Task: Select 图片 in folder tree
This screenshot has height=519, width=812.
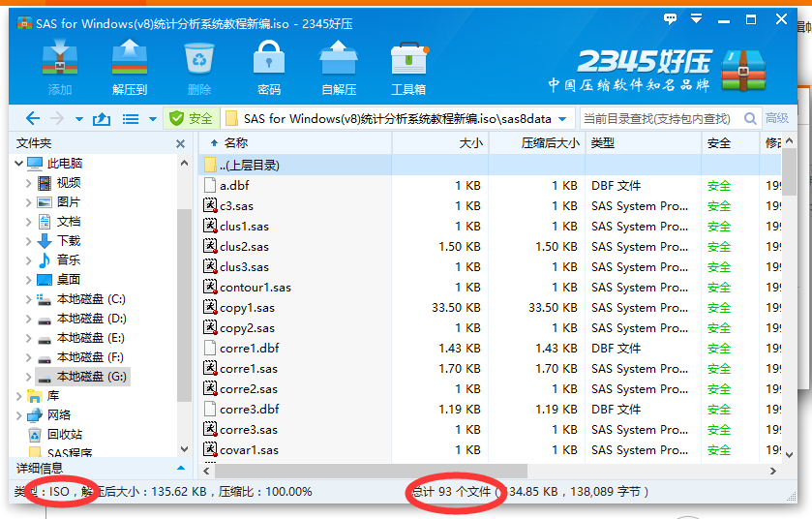Action: click(x=69, y=202)
